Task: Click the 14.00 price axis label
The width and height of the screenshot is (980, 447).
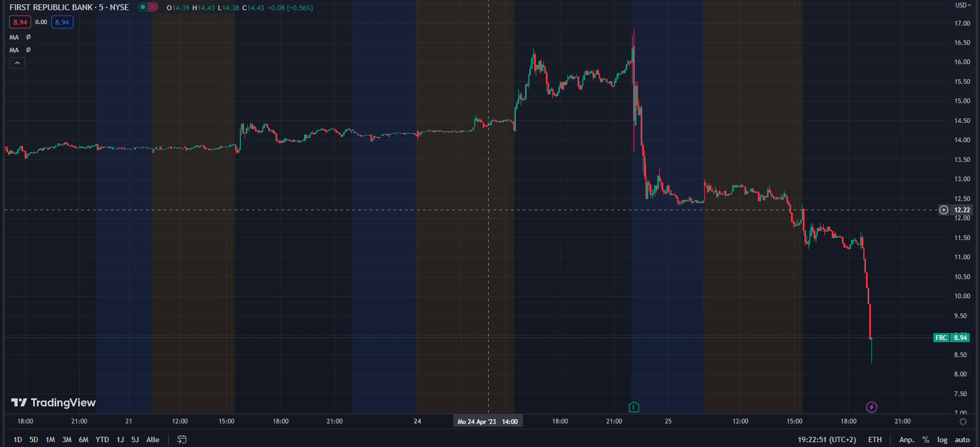Action: (962, 140)
